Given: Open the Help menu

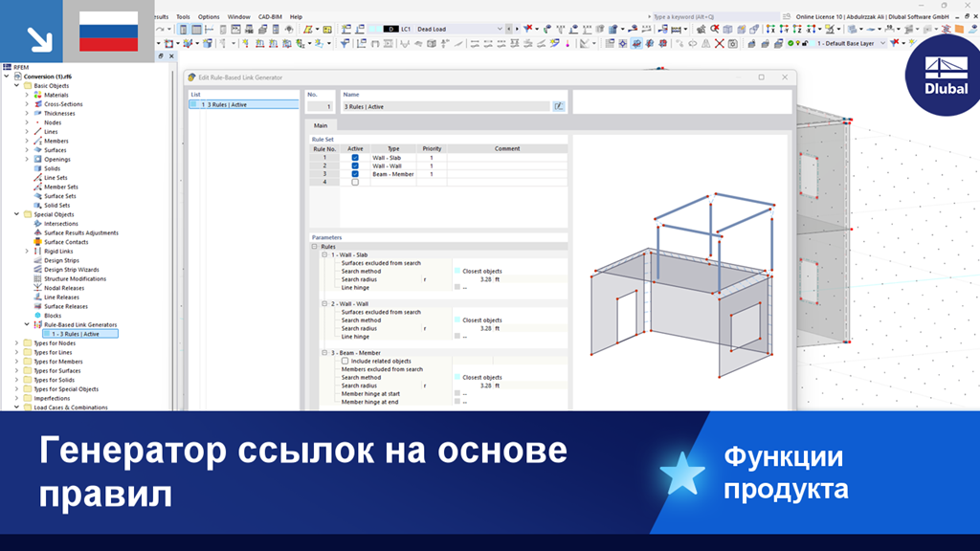Looking at the screenshot, I should (297, 17).
